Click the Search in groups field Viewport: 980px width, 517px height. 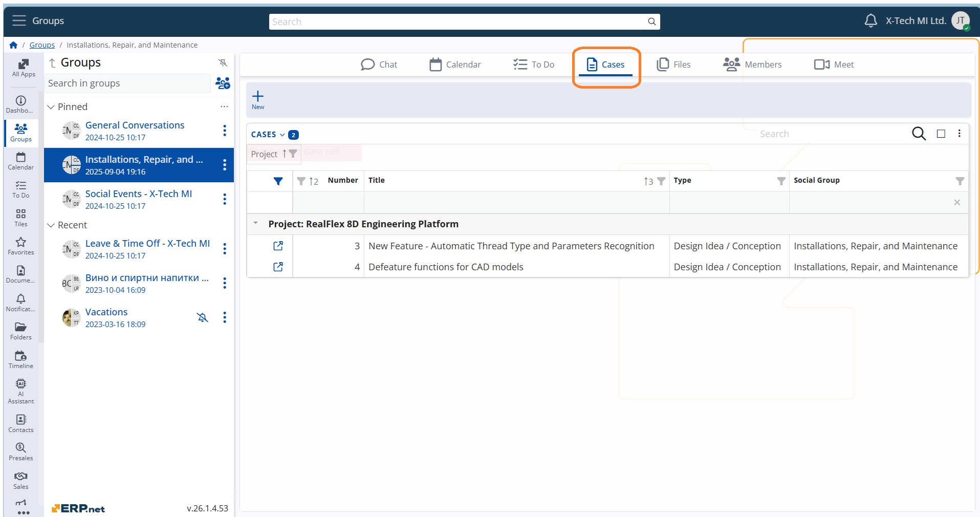tap(127, 83)
